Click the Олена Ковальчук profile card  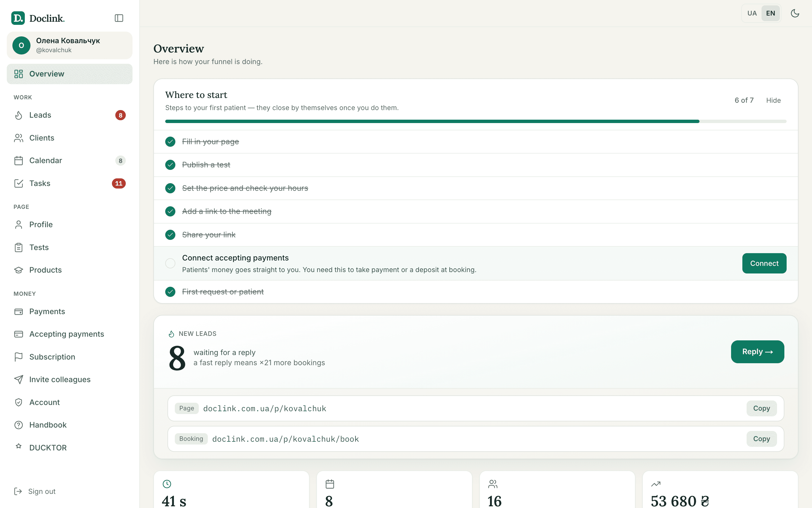[x=69, y=45]
